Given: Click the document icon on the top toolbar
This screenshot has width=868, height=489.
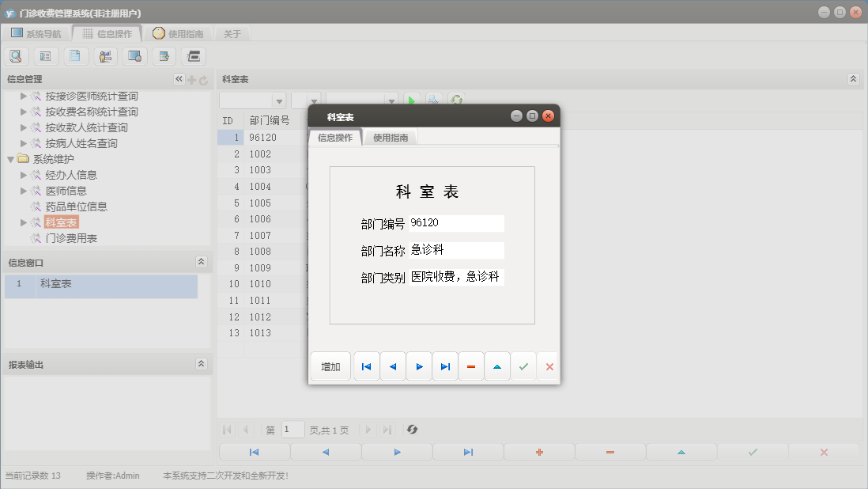Looking at the screenshot, I should point(74,56).
